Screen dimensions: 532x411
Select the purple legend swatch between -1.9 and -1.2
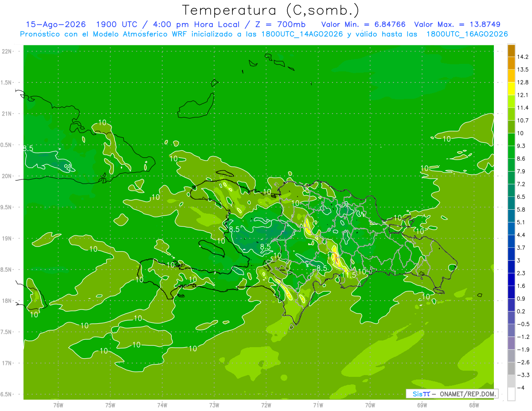511,344
